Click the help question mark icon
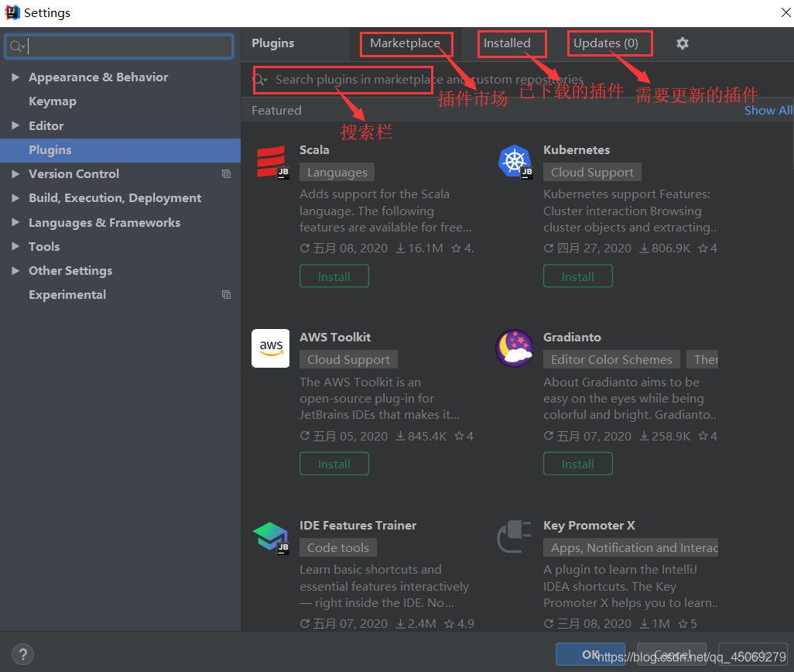The image size is (794, 672). point(22,653)
